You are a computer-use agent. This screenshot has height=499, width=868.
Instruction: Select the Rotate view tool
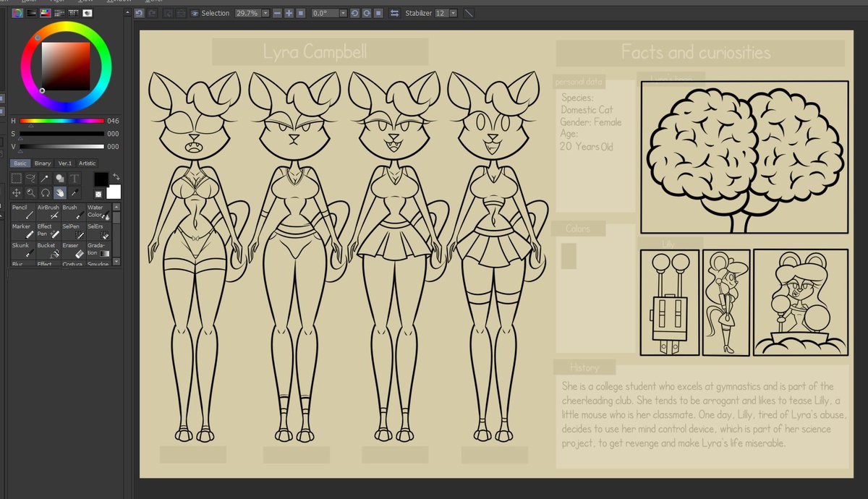pos(45,192)
